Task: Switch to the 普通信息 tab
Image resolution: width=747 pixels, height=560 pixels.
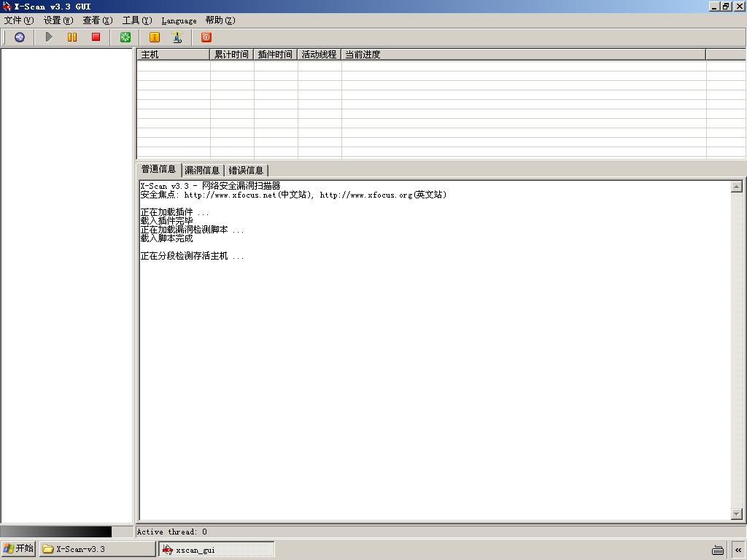Action: click(x=158, y=169)
